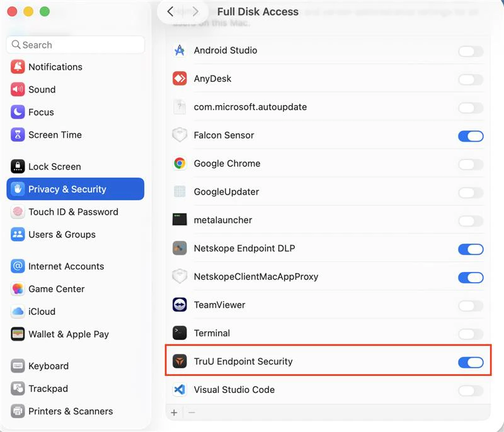The image size is (504, 432).
Task: Click the Privacy & Security hand icon
Action: point(18,189)
